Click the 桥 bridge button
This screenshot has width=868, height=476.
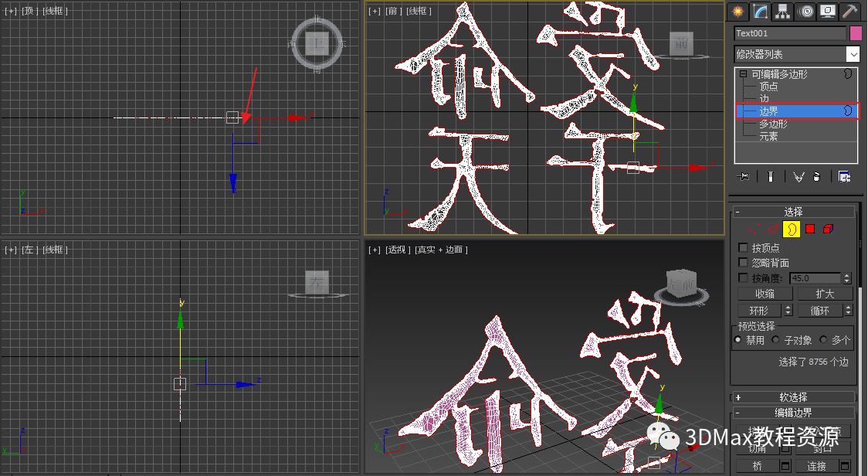(758, 466)
